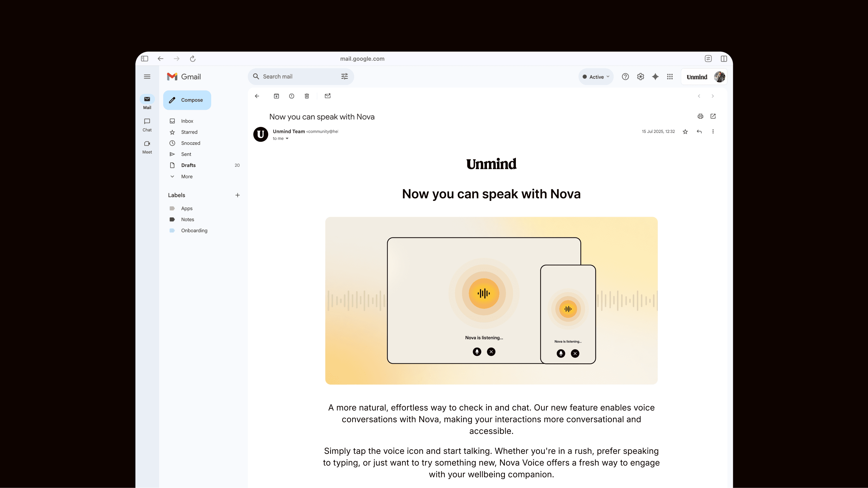
Task: Toggle the Gmail main menu hamburger
Action: 147,77
